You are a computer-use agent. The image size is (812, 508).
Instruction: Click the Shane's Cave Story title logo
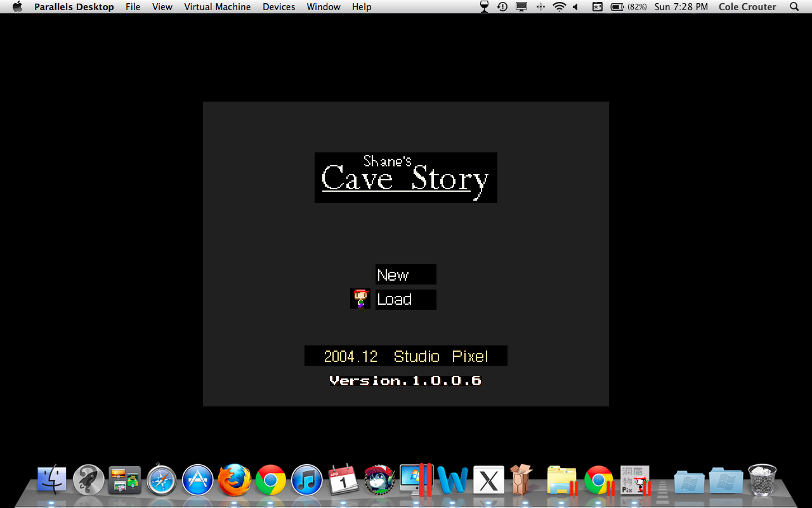coord(406,178)
